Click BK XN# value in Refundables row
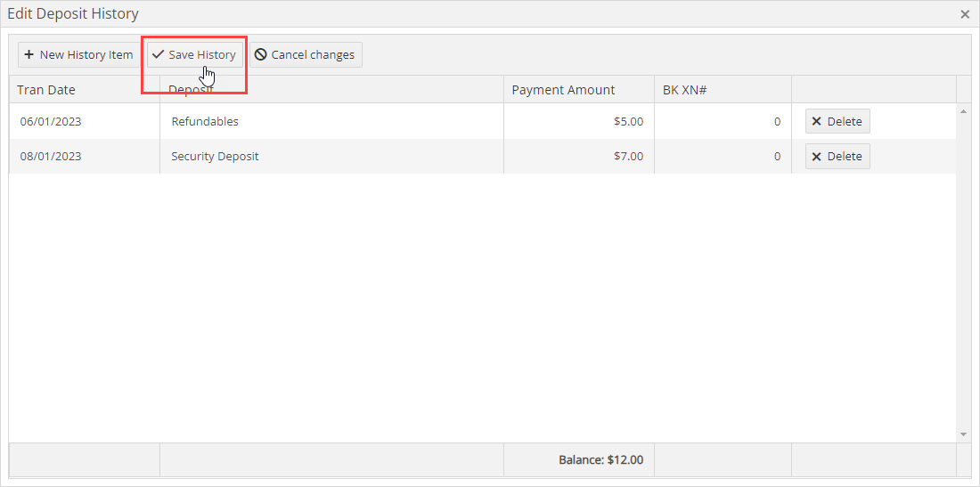 [776, 121]
